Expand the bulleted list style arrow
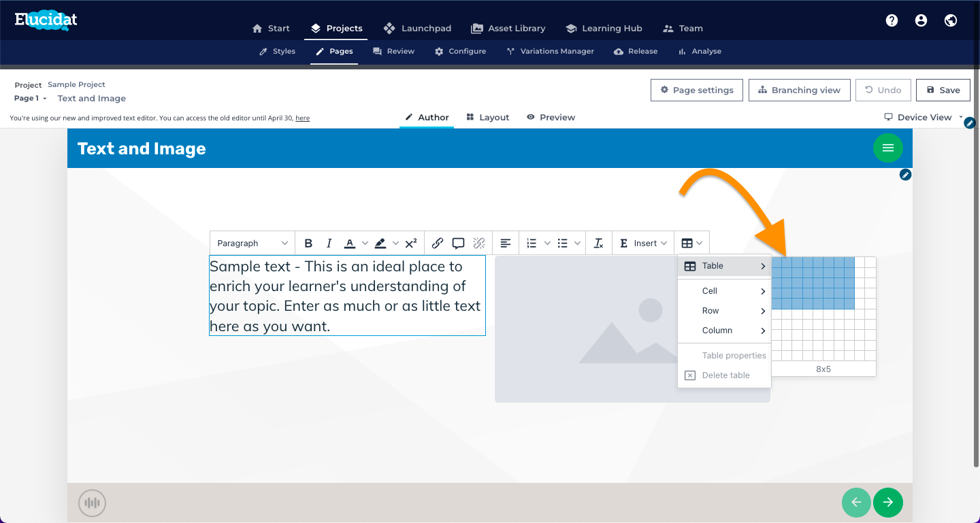Screen dimensions: 980x523 click(x=578, y=243)
